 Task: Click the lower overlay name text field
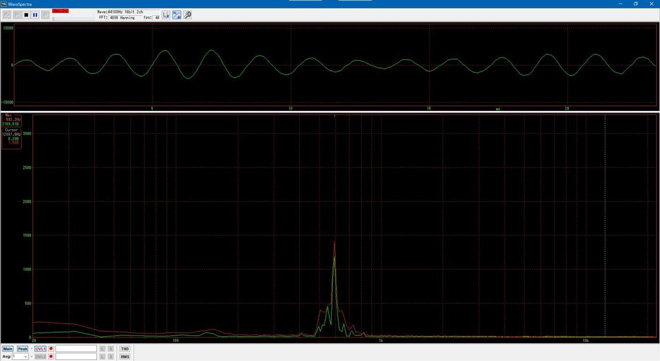[76, 356]
